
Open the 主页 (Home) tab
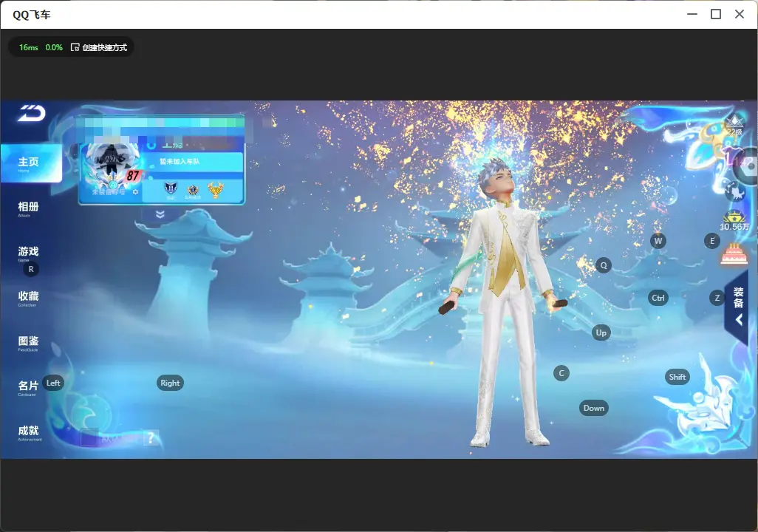click(x=31, y=163)
